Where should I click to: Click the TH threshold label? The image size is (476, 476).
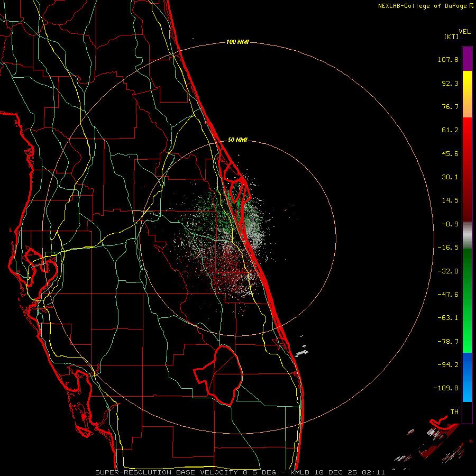[454, 412]
